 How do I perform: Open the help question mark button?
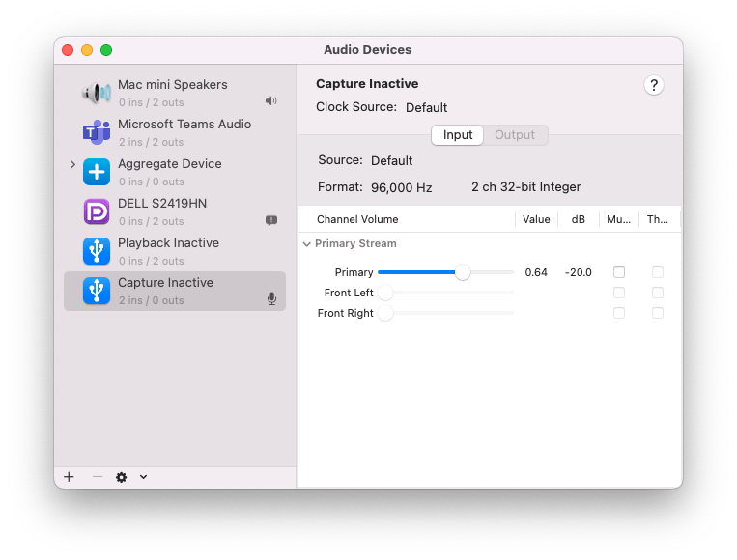point(653,85)
